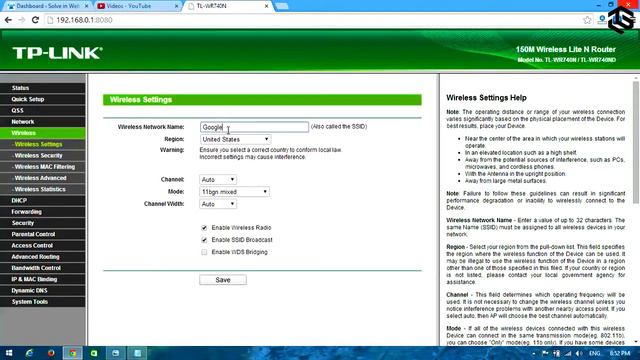Viewport: 640px width, 360px height.
Task: Go to Wireless MAC Filtering
Action: pyautogui.click(x=43, y=167)
